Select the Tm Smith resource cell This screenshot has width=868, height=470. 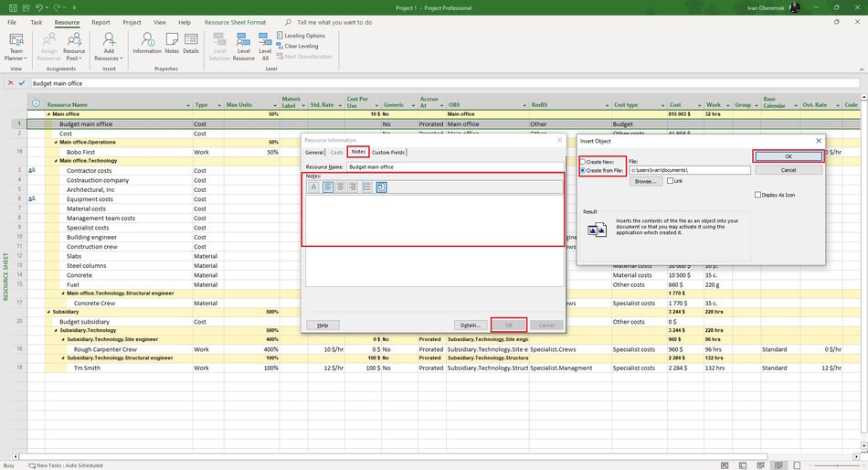point(87,368)
